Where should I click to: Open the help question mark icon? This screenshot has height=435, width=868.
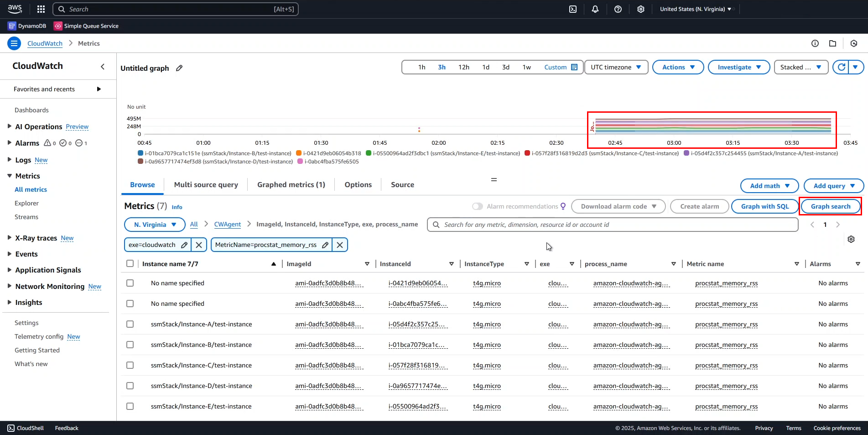click(618, 9)
